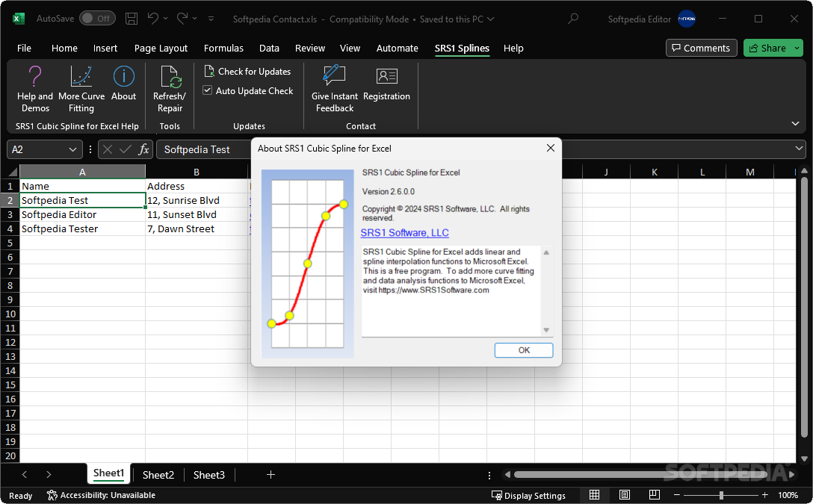Switch to Page Layout view in status bar
Image resolution: width=813 pixels, height=504 pixels.
pos(624,495)
